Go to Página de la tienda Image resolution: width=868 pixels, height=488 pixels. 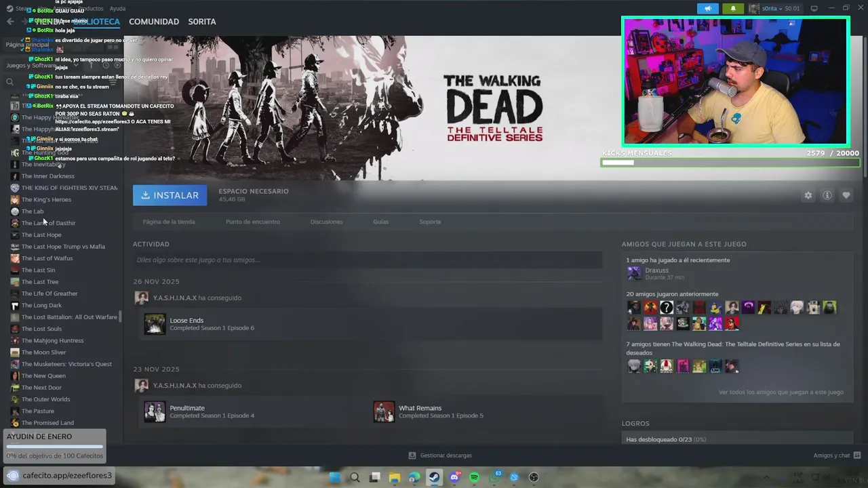[169, 222]
